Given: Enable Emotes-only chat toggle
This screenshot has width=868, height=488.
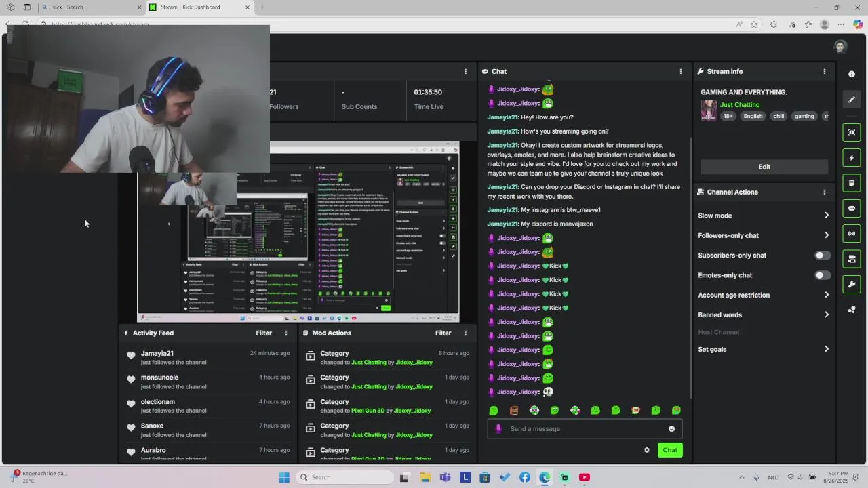Looking at the screenshot, I should coord(822,275).
